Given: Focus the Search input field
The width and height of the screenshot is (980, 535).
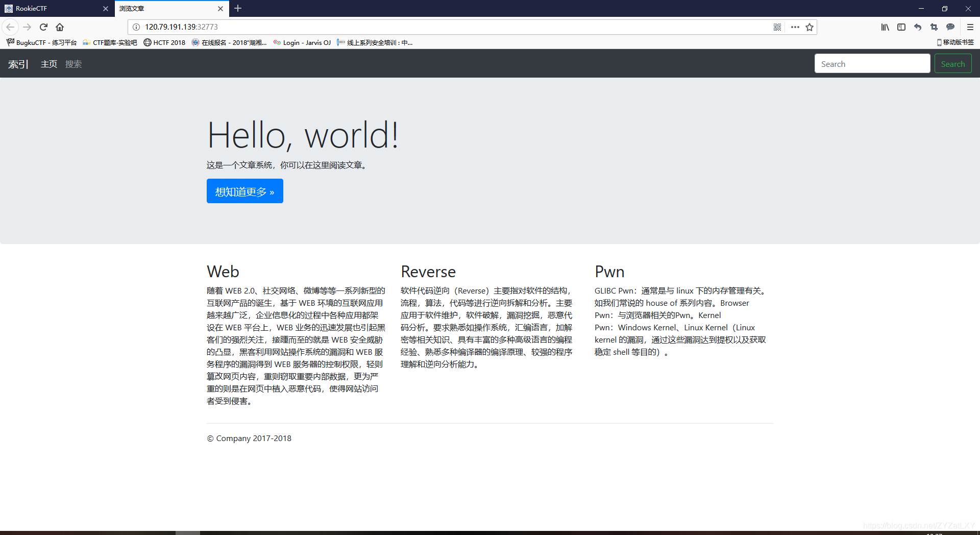Looking at the screenshot, I should (x=872, y=64).
